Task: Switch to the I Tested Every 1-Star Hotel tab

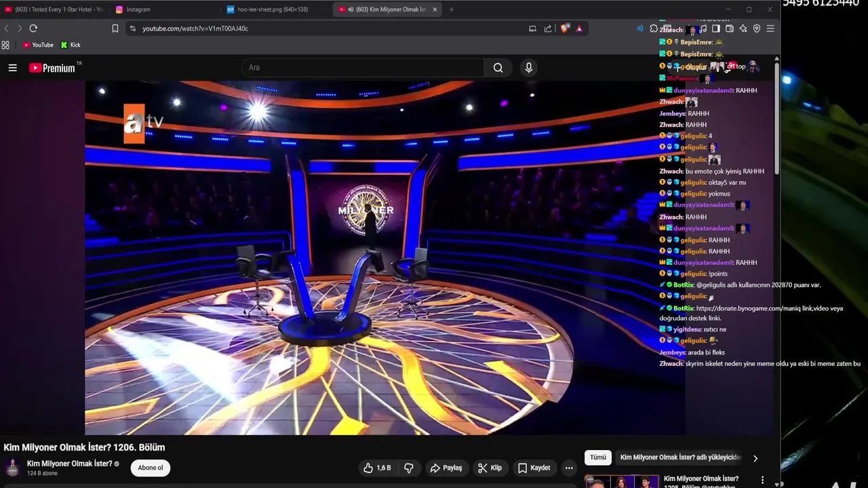Action: pos(54,9)
